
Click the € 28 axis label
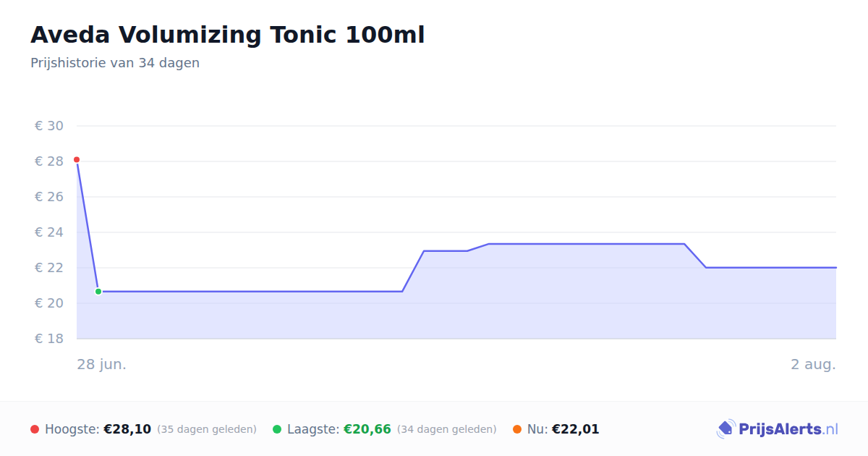pyautogui.click(x=49, y=161)
